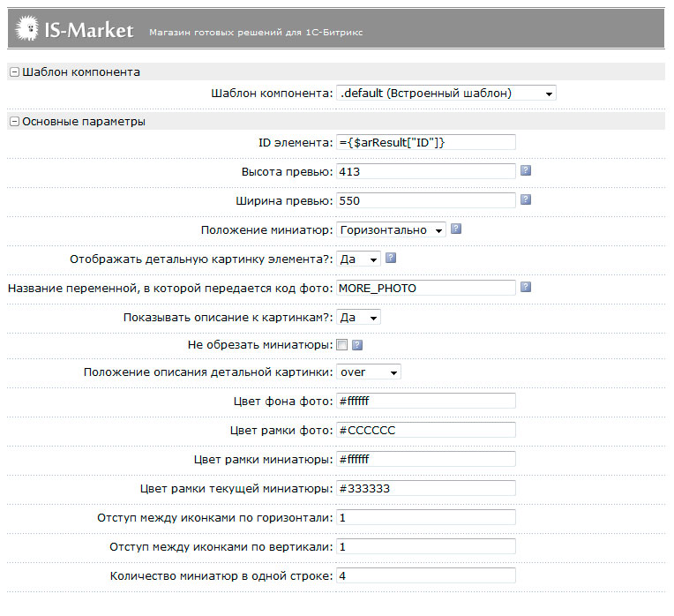This screenshot has width=674, height=616.
Task: Enable the Не обрезать миниатюры checkbox
Action: pyautogui.click(x=342, y=345)
